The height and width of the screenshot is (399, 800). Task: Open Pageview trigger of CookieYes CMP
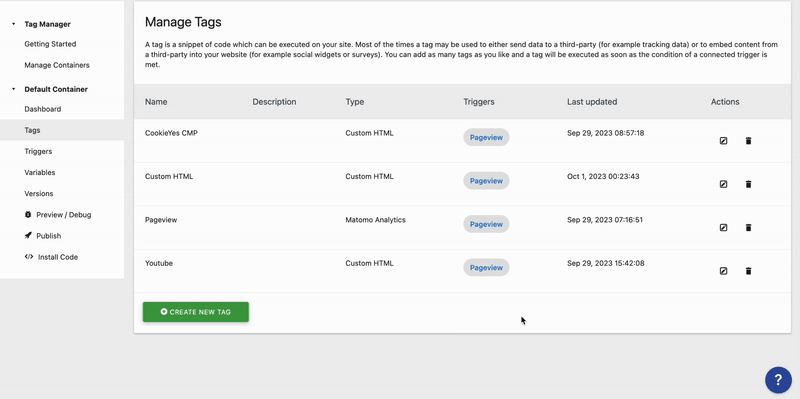486,137
